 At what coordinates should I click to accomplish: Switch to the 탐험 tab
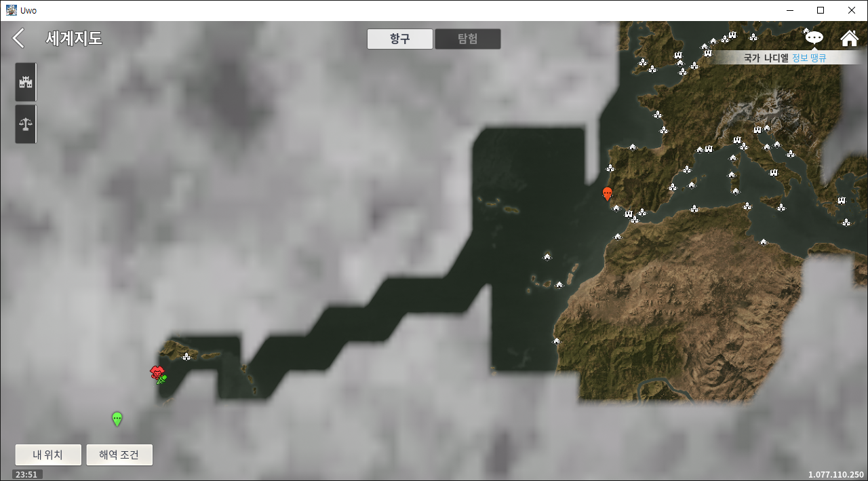(468, 39)
